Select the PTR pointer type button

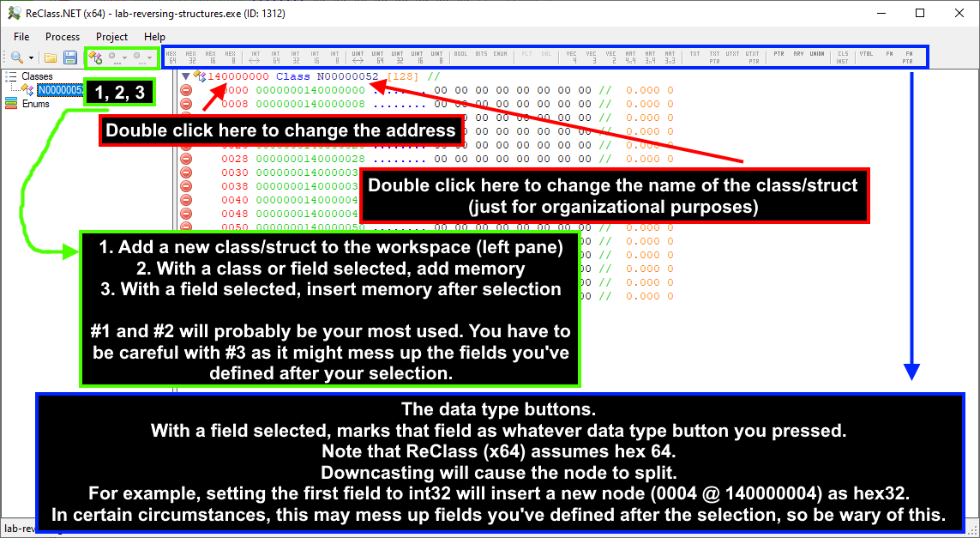tap(779, 55)
